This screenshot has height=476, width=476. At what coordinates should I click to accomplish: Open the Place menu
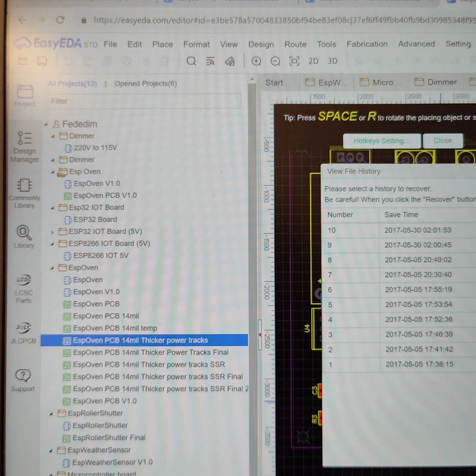162,44
